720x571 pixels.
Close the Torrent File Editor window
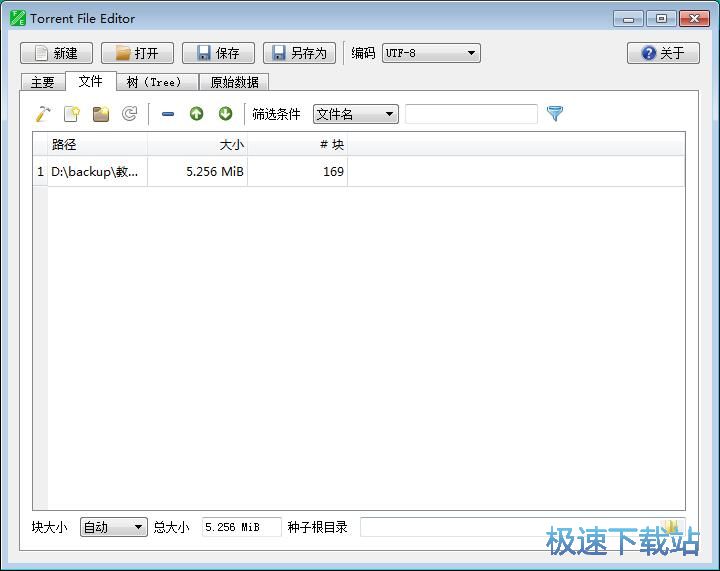pyautogui.click(x=694, y=19)
